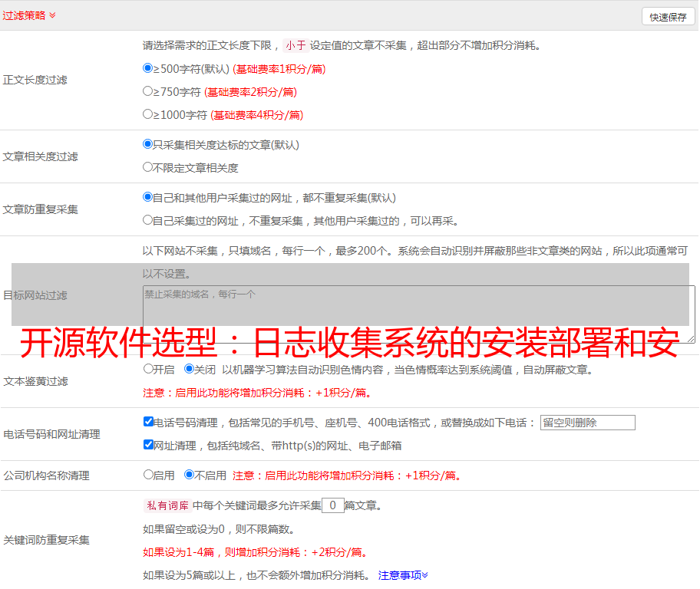The height and width of the screenshot is (589, 700).
Task: Enable 文本鉴黄过滤 with 开启 radio
Action: point(148,369)
